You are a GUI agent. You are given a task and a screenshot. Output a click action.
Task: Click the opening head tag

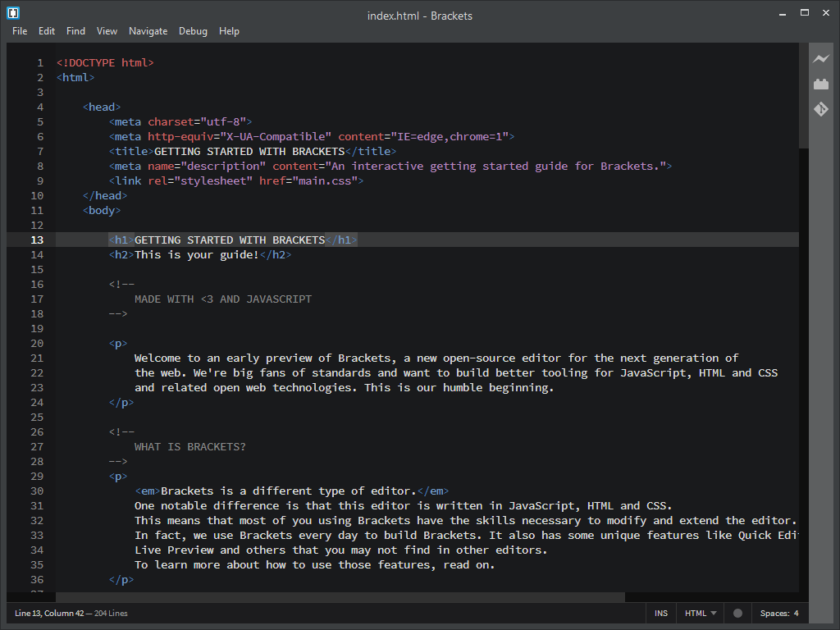[102, 107]
